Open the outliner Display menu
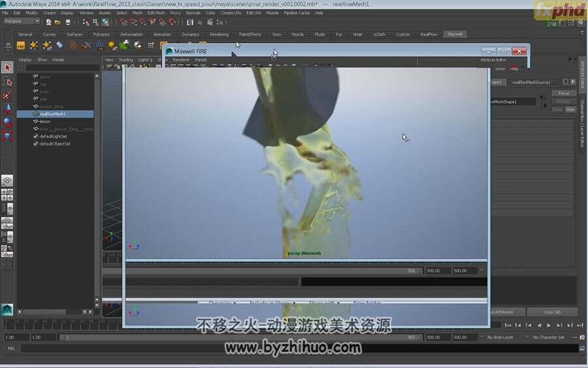The height and width of the screenshot is (368, 588). (25, 59)
